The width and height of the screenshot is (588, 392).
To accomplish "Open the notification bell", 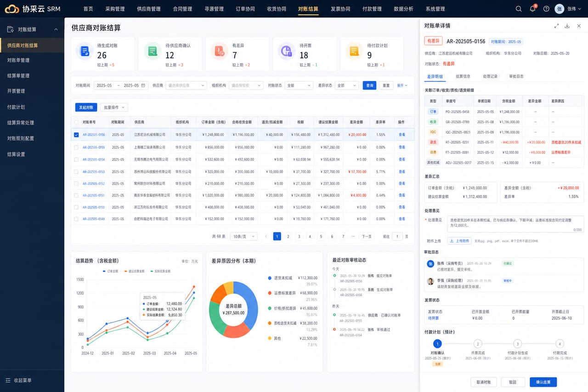I will click(x=532, y=9).
